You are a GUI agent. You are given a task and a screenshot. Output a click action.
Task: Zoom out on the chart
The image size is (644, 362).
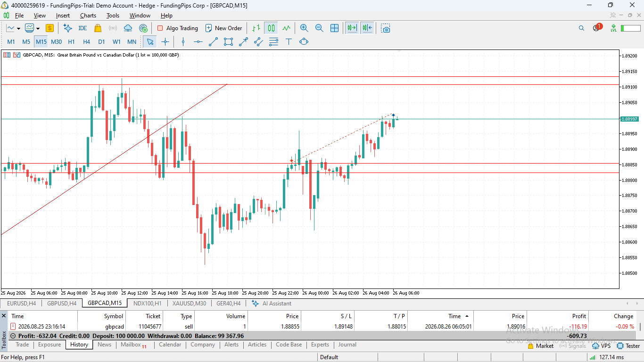319,28
